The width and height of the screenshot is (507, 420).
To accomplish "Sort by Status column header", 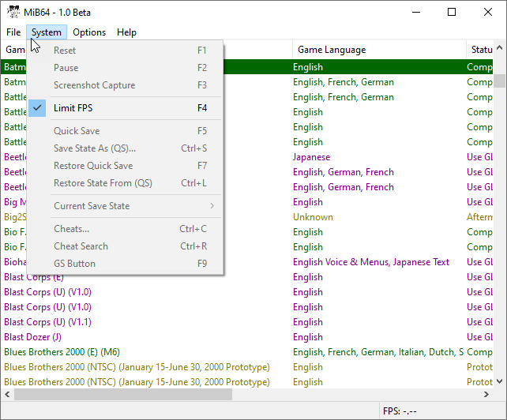I will (482, 50).
